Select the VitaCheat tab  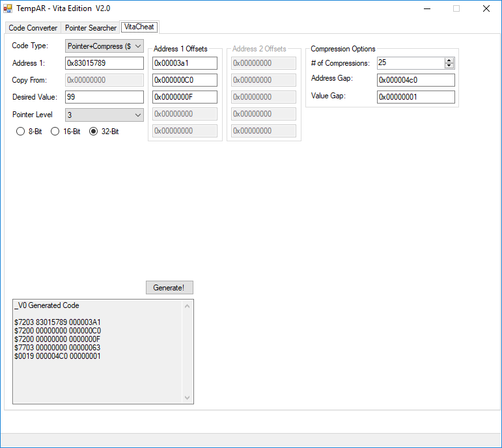(139, 27)
